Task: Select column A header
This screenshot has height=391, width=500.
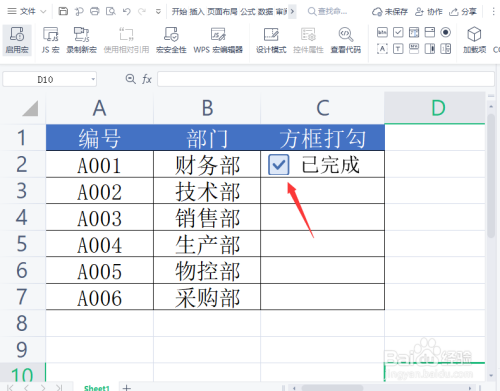Action: tap(99, 108)
